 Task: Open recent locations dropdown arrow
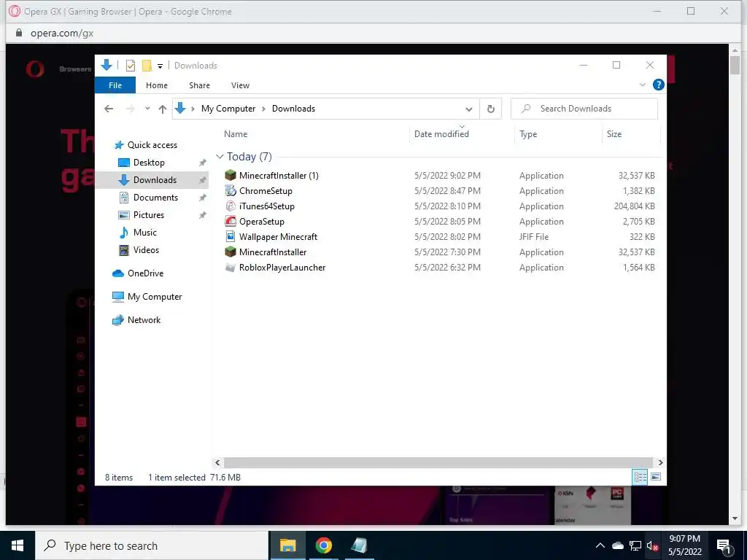pyautogui.click(x=147, y=109)
